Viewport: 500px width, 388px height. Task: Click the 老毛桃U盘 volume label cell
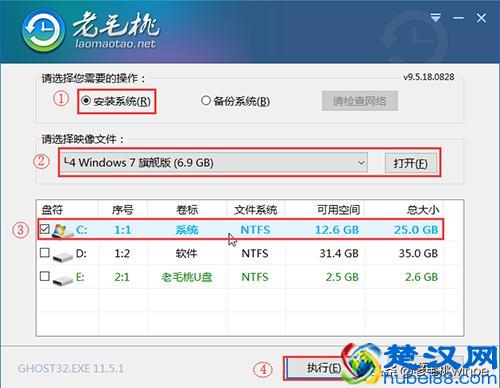[x=187, y=277]
